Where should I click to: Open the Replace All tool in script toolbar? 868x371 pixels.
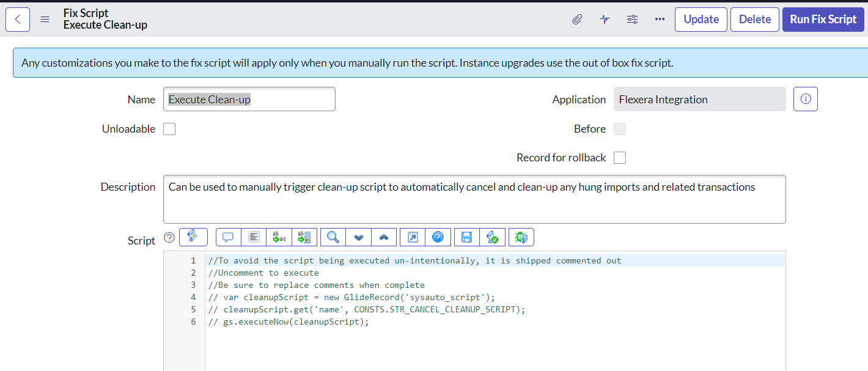[x=304, y=237]
